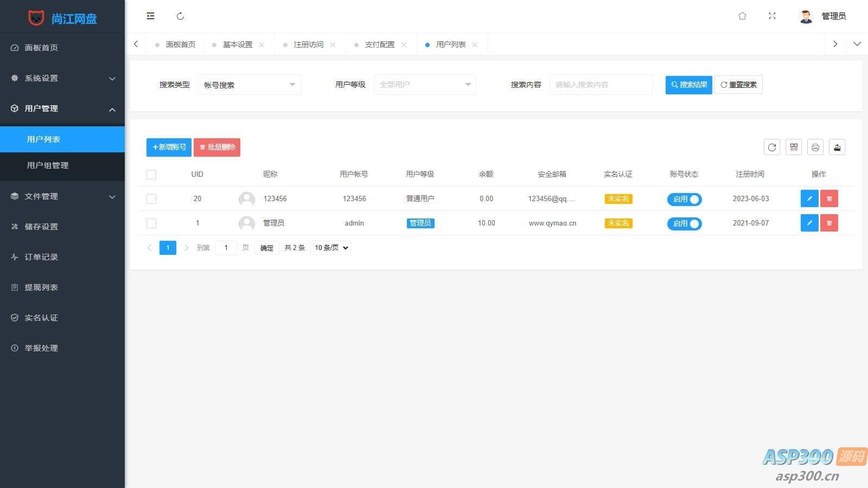The height and width of the screenshot is (488, 868).
Task: Collapse the sidebar with the menu fold icon
Action: pos(150,16)
